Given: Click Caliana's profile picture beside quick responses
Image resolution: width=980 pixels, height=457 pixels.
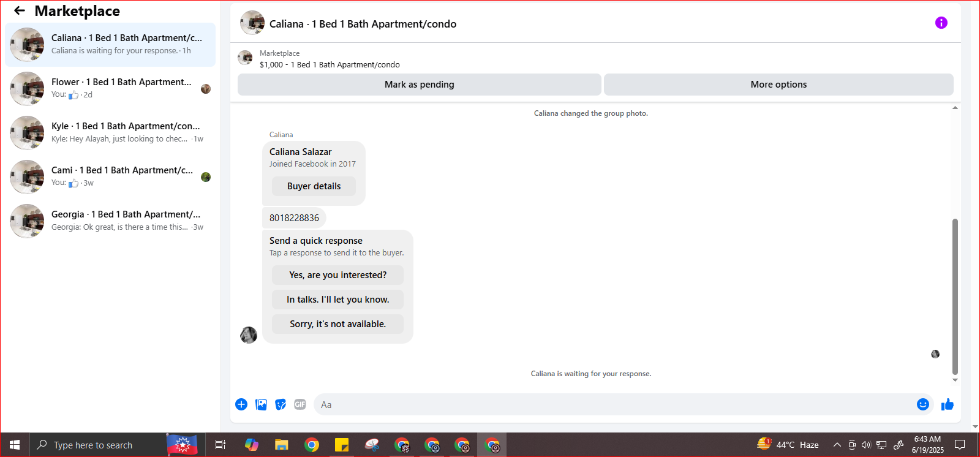Looking at the screenshot, I should [x=249, y=335].
